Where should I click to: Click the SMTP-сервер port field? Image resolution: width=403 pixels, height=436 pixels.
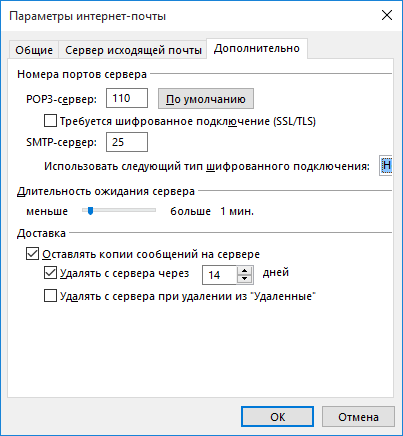127,142
